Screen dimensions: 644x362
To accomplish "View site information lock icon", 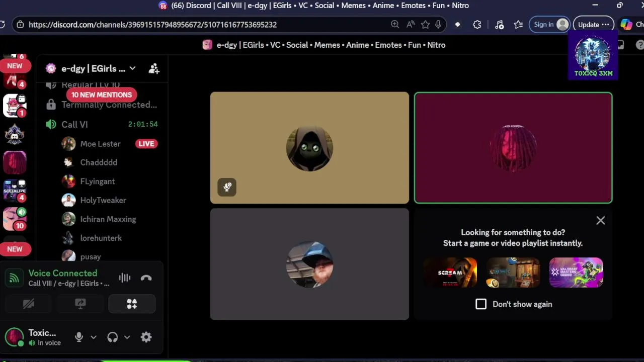I will tap(20, 25).
